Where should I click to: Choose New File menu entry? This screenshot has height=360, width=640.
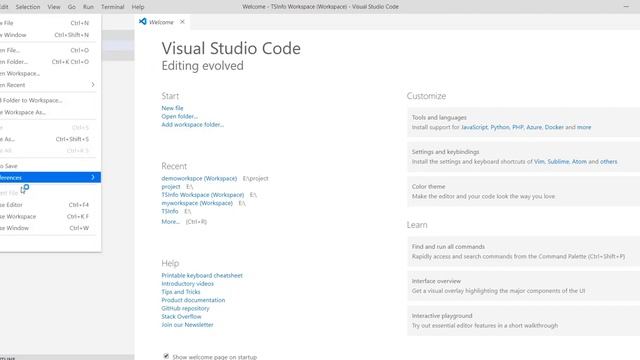point(49,23)
